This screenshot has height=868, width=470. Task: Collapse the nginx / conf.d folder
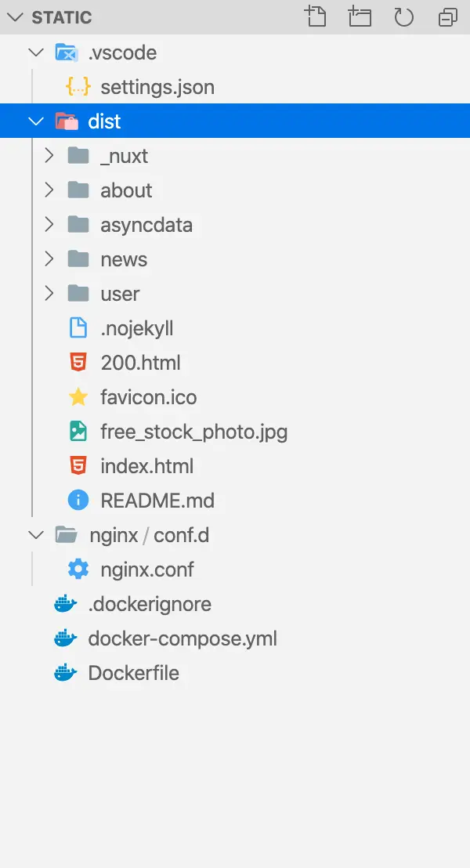coord(36,535)
